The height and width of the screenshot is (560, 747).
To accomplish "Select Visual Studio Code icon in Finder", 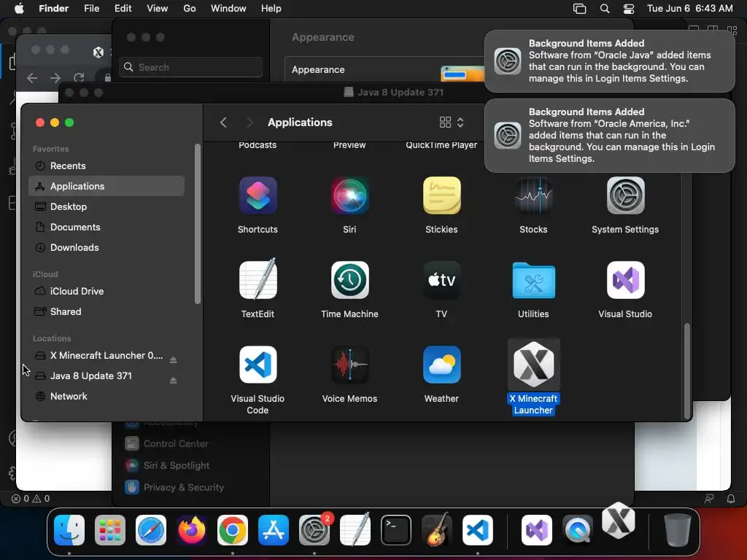I will pyautogui.click(x=258, y=365).
